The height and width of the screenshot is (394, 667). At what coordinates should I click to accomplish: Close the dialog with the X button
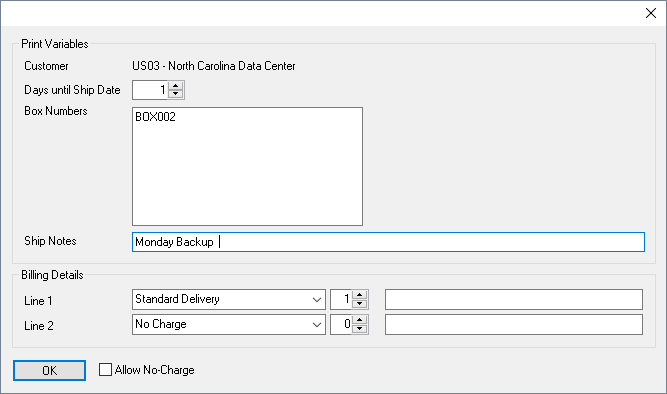[650, 13]
